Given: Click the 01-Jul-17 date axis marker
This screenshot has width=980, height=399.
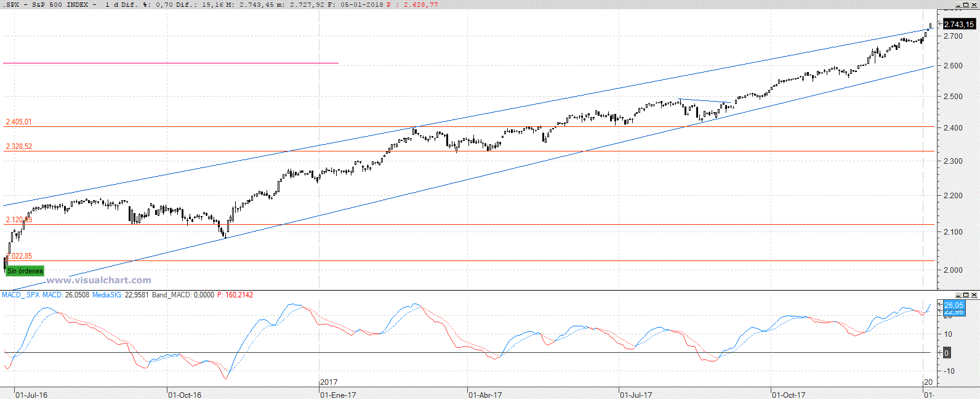Looking at the screenshot, I should coord(636,395).
